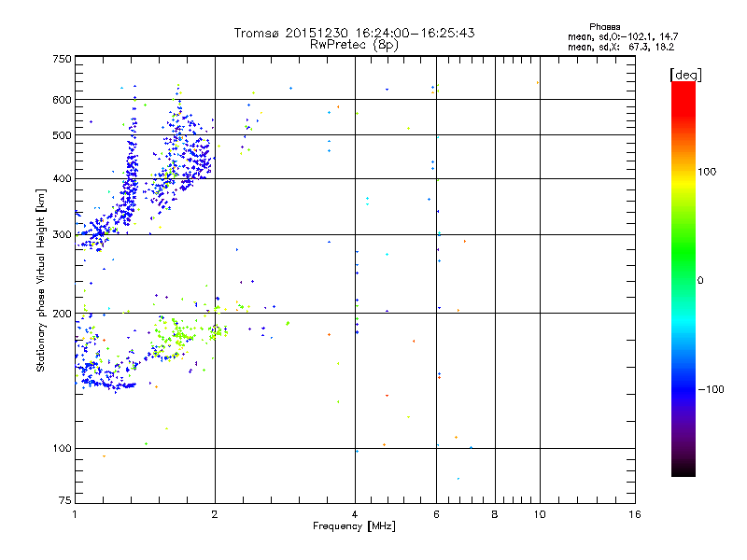The height and width of the screenshot is (560, 747).
Task: Click the colorbar tick label "100"
Action: 707,172
